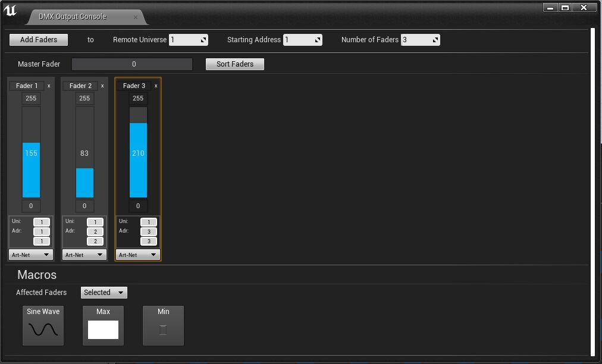Run the Min macro
This screenshot has height=364, width=602.
[x=163, y=325]
